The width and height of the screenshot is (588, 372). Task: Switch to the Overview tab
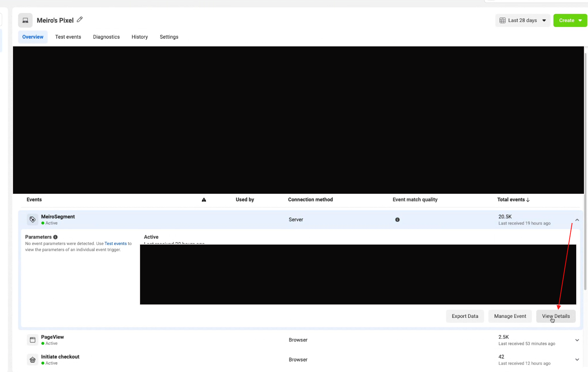pos(33,37)
